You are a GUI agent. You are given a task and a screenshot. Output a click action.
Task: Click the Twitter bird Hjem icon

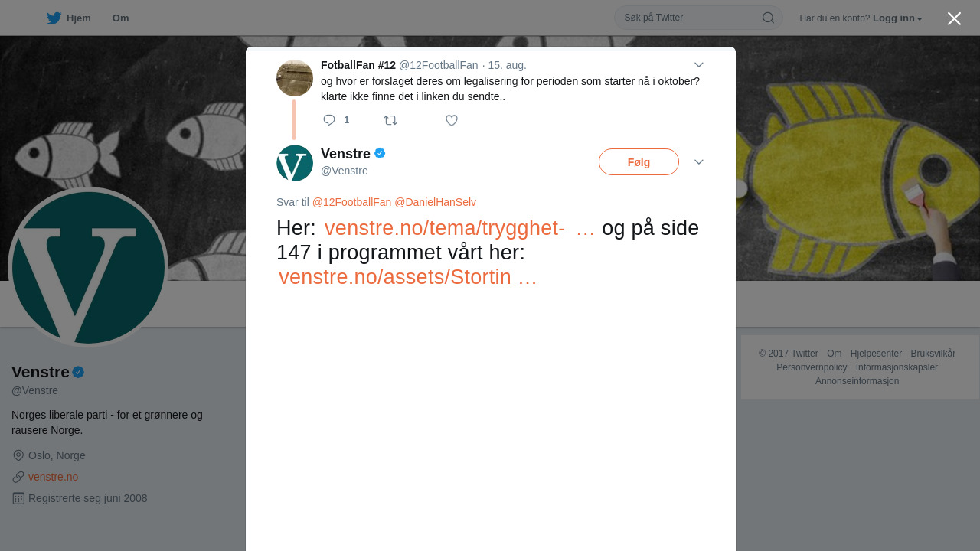(54, 18)
